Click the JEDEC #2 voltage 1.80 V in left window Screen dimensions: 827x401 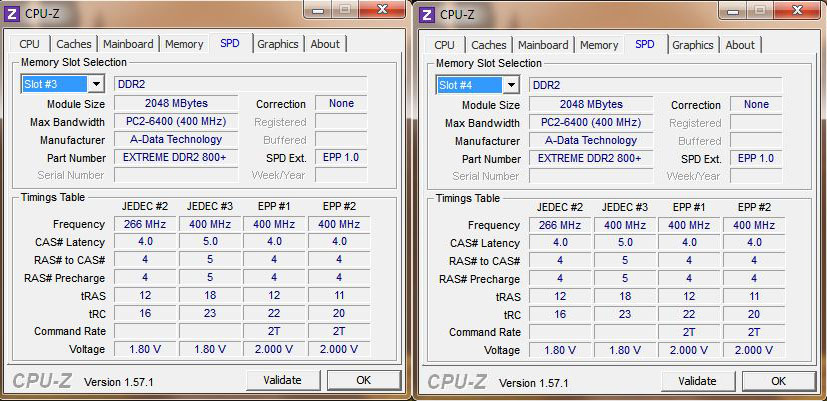pos(145,349)
